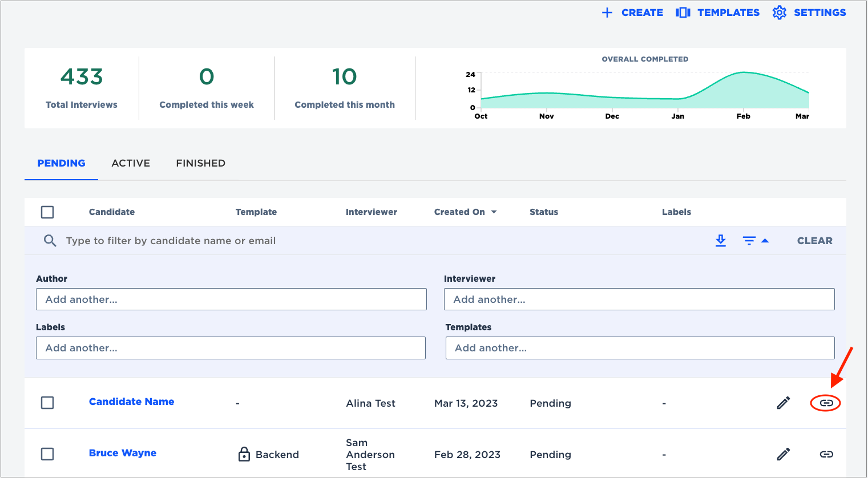Click the download arrow icon in filter bar

tap(721, 241)
